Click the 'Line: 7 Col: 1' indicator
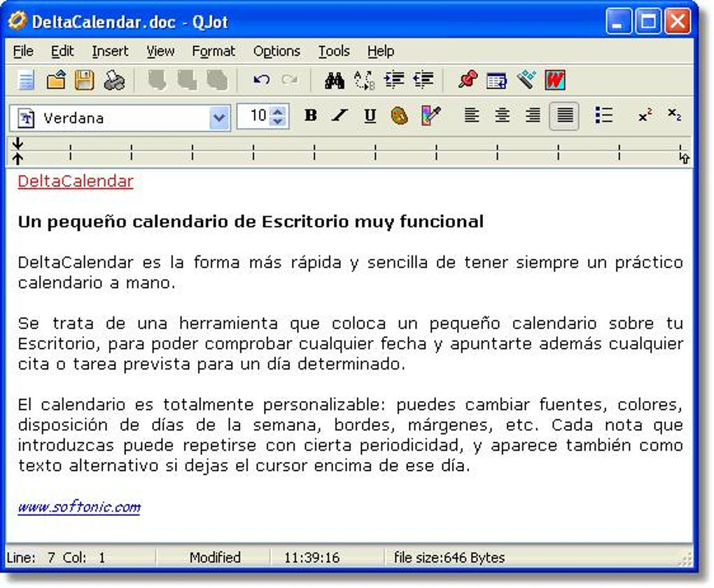Screen dimensions: 714x588 tap(56, 557)
